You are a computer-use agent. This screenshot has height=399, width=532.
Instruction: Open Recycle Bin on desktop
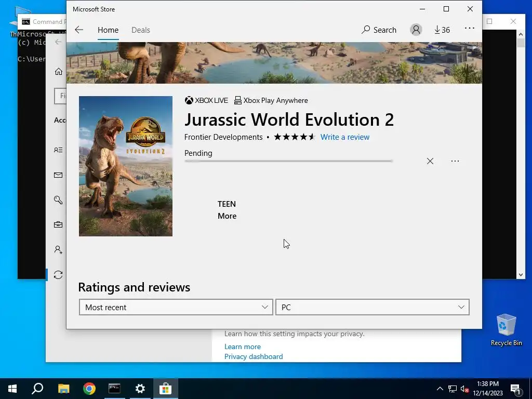click(506, 330)
